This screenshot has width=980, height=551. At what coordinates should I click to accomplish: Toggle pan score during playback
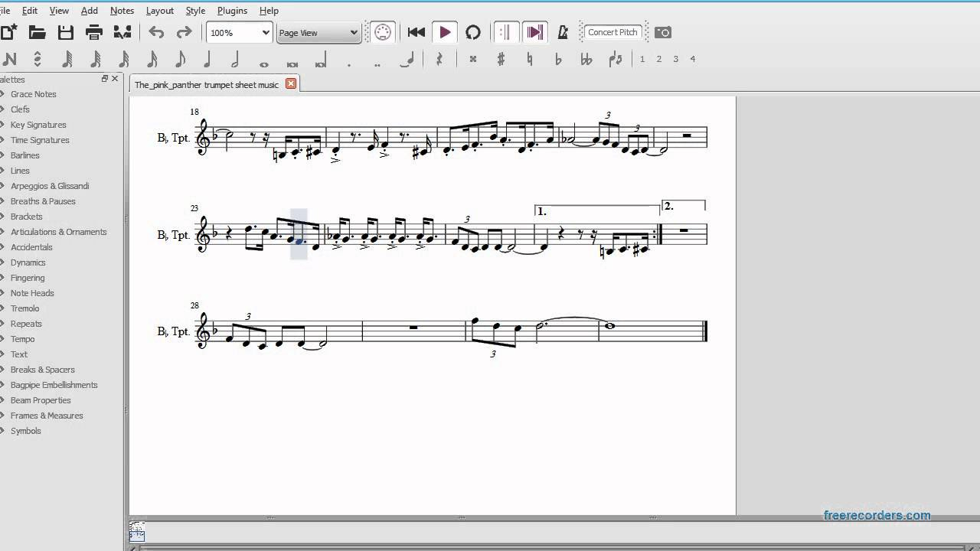click(x=534, y=32)
